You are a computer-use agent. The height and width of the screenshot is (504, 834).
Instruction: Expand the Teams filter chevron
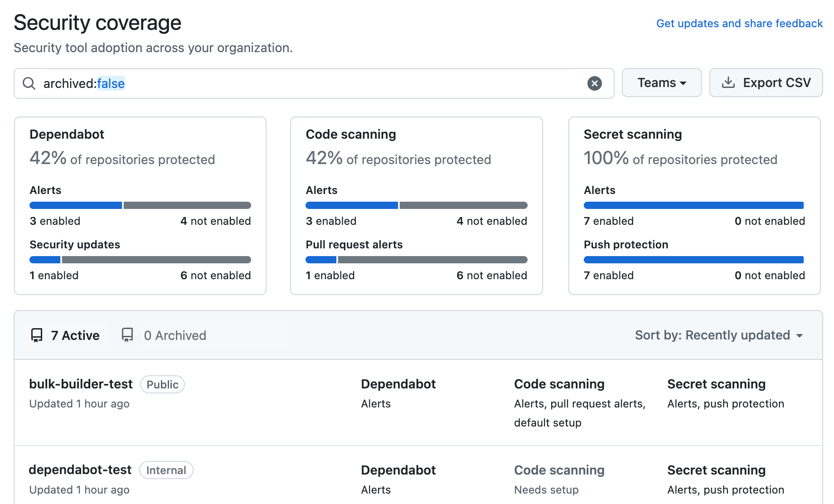[x=684, y=83]
